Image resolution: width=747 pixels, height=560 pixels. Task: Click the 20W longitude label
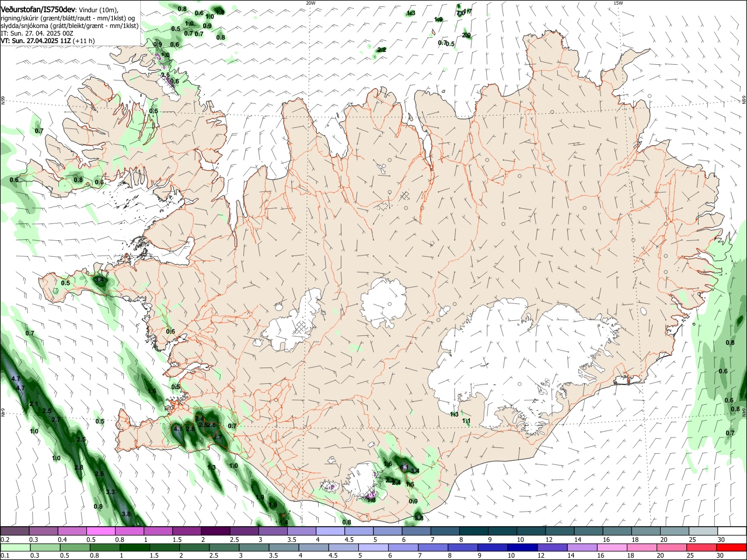(x=311, y=3)
